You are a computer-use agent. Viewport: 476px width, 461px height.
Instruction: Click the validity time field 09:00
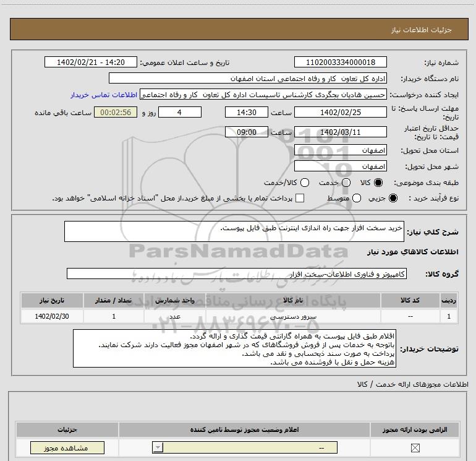[x=247, y=132]
